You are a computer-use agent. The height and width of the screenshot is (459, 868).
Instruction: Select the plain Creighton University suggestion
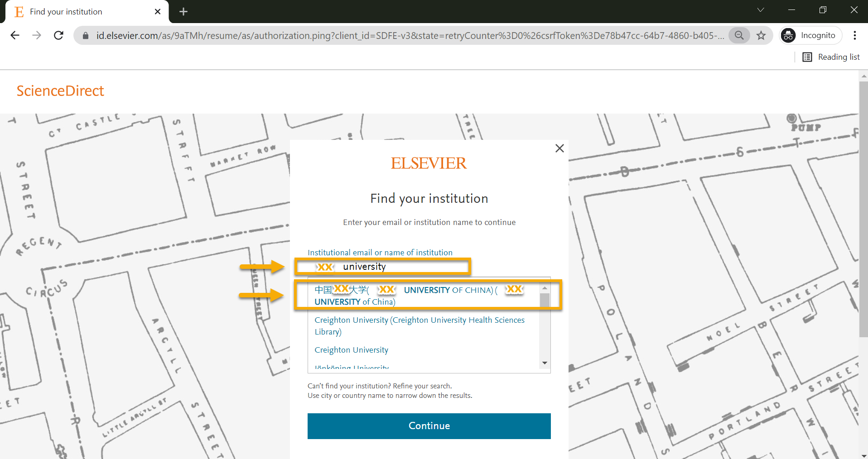point(352,350)
